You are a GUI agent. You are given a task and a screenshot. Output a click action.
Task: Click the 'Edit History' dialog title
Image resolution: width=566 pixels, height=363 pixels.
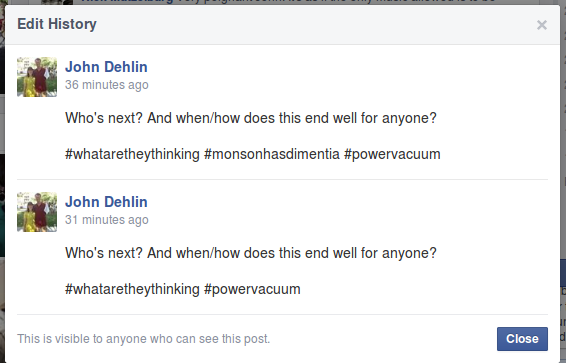pos(57,24)
